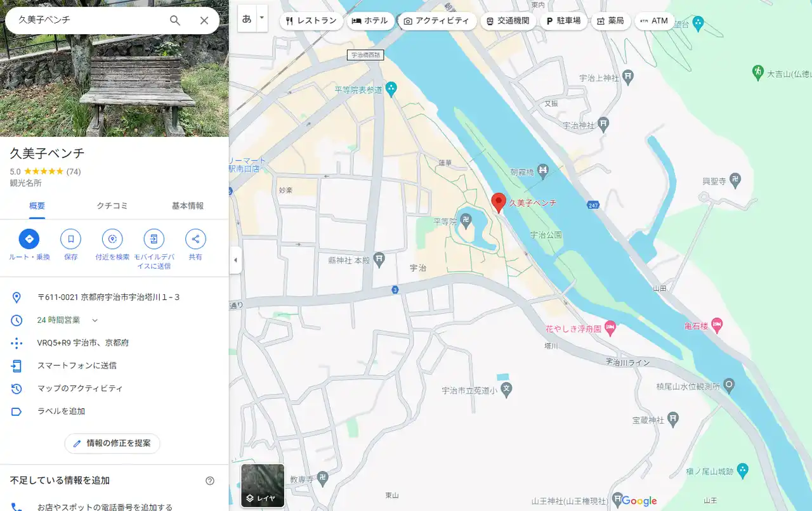
Task: Click the ルート・乗換 directions icon
Action: coord(29,239)
